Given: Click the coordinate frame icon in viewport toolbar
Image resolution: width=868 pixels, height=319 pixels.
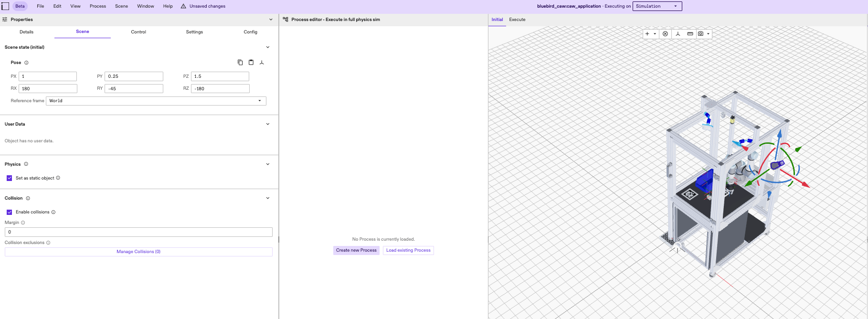Looking at the screenshot, I should [x=677, y=34].
